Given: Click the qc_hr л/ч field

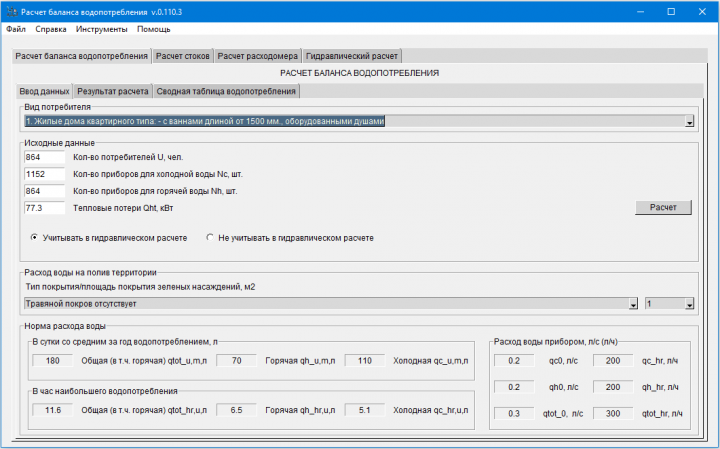Looking at the screenshot, I should [x=613, y=361].
